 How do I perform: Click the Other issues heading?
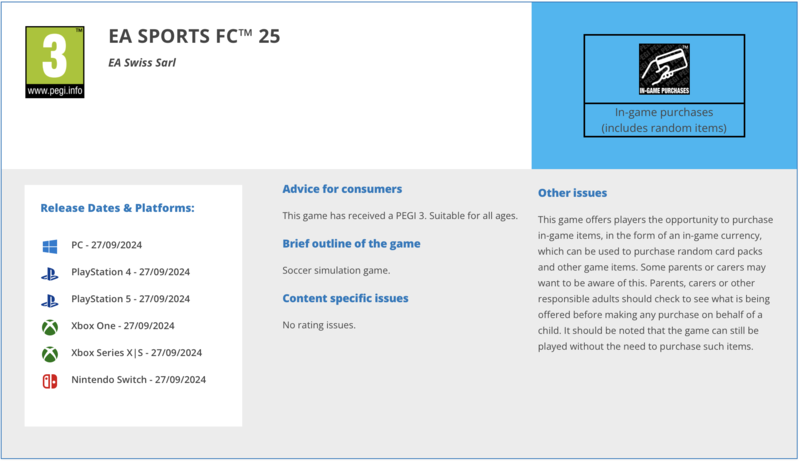(x=572, y=193)
